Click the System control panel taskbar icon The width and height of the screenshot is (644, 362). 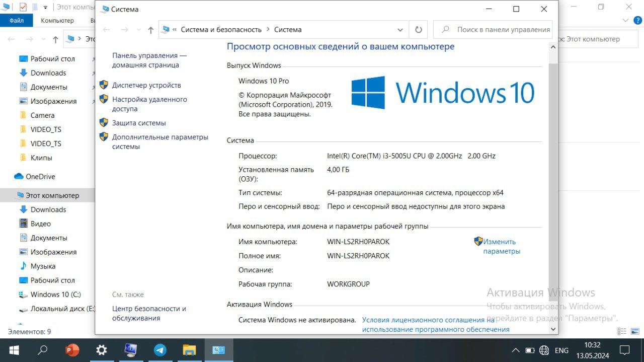(218, 350)
